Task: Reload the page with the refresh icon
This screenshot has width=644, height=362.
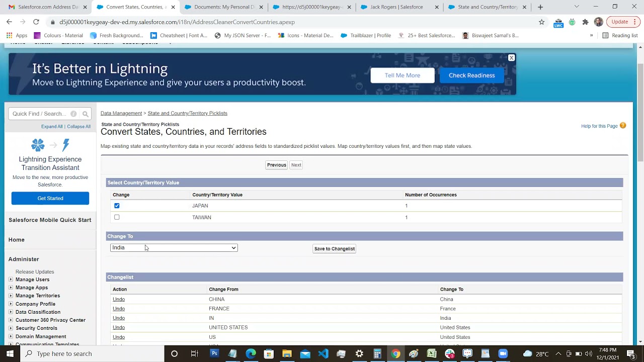Action: (36, 22)
